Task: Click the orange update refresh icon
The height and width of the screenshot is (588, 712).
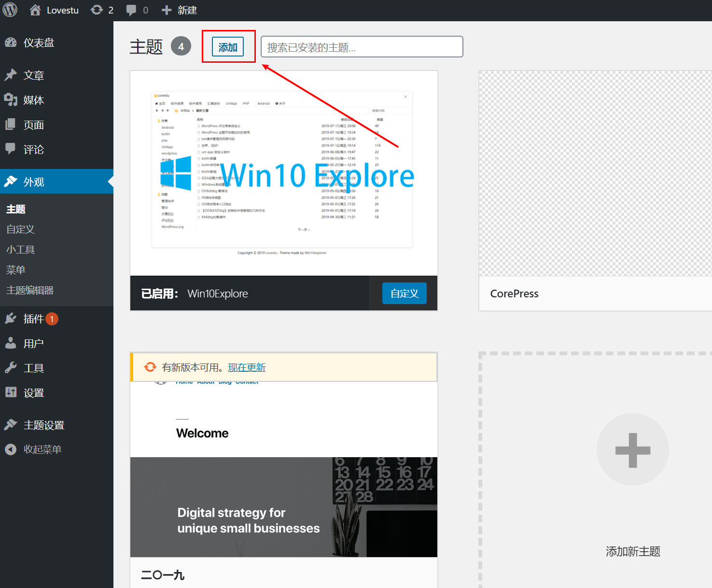Action: [150, 367]
